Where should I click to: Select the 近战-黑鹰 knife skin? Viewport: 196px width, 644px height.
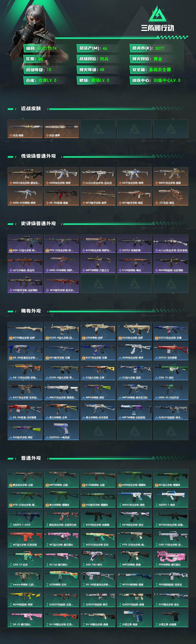(x=61, y=129)
